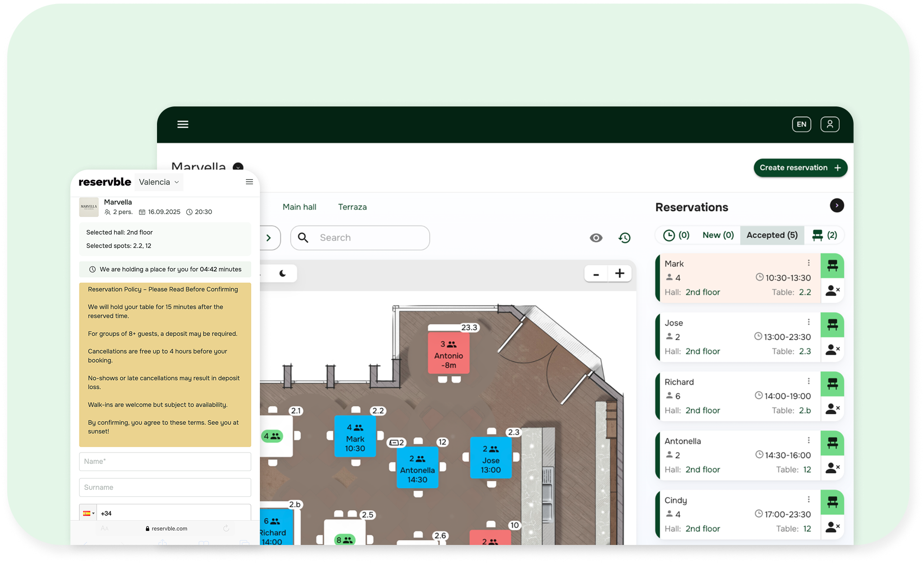Mark Jose's reservation as no-show
This screenshot has width=924, height=563.
click(832, 349)
